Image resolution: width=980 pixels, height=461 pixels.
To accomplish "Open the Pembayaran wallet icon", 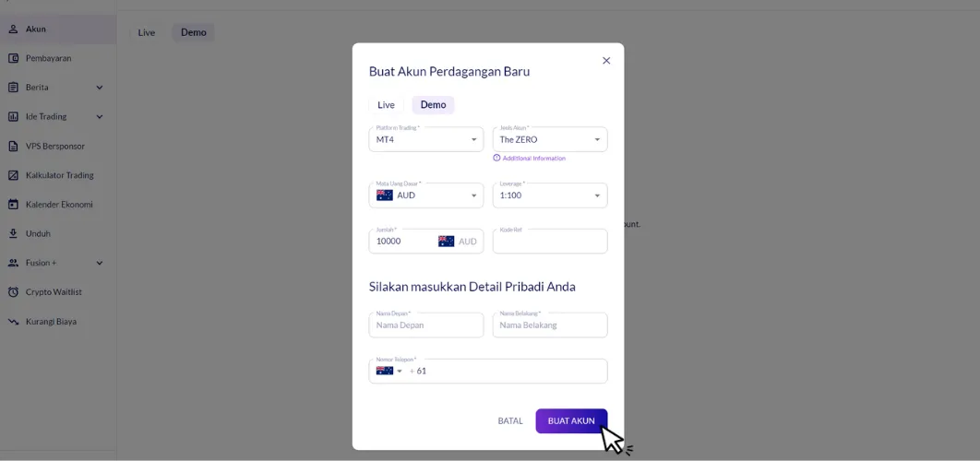I will pos(13,58).
